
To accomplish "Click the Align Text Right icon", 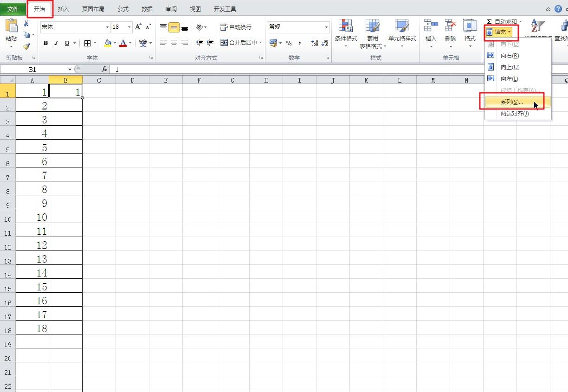I will 185,43.
